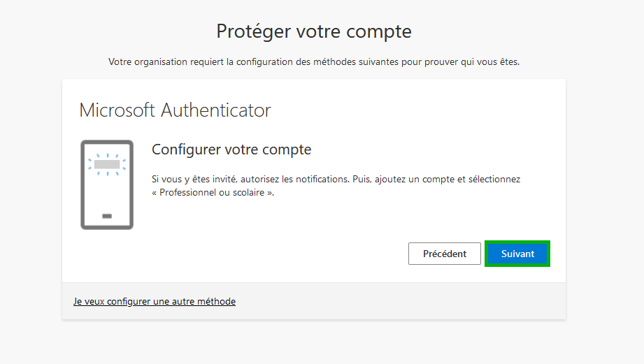Select the gray notification banner inside the phone icon

tap(107, 165)
